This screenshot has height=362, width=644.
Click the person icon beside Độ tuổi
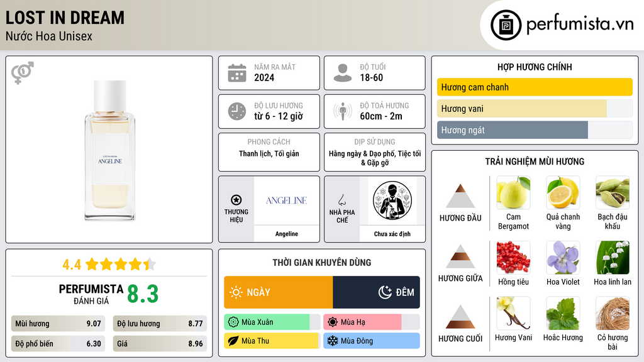point(343,73)
